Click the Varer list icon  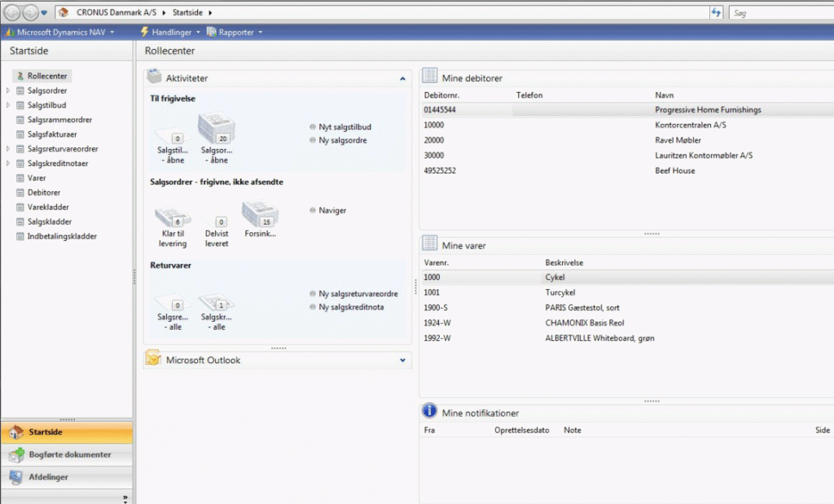tap(20, 178)
